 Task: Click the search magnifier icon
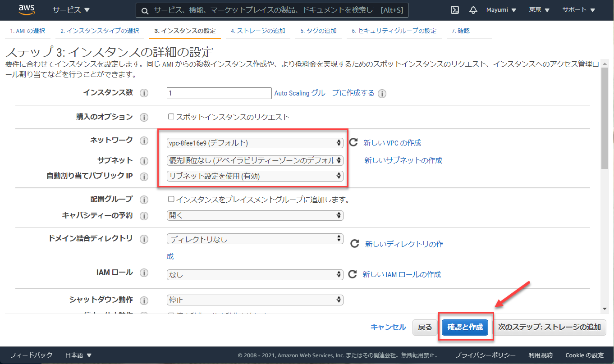tap(145, 11)
